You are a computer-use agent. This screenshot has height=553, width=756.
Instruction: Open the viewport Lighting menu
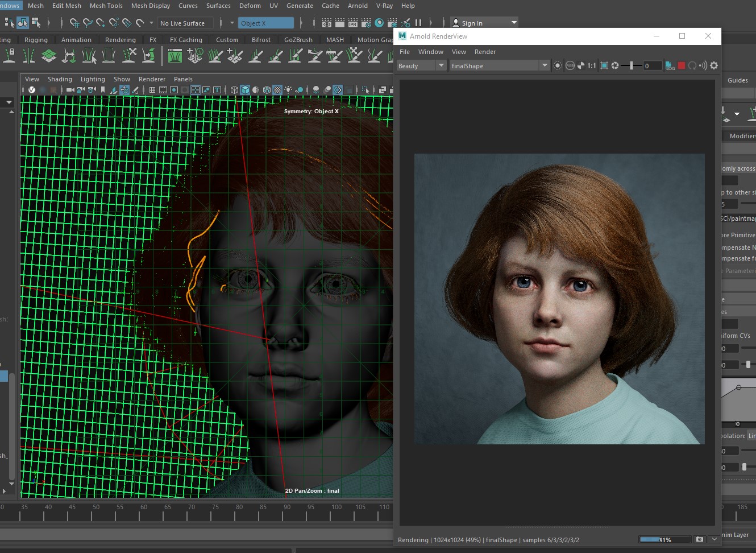click(93, 79)
